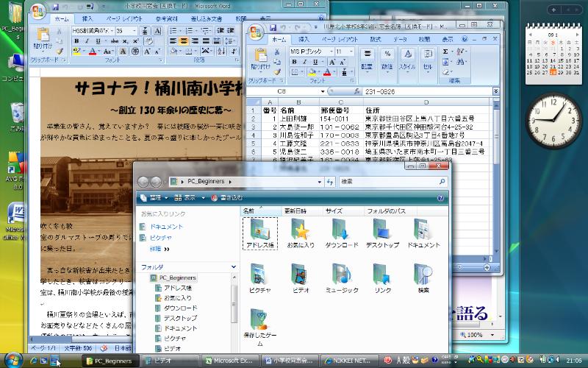
Task: Select Excel cell containing 上田則雄
Action: click(x=298, y=118)
